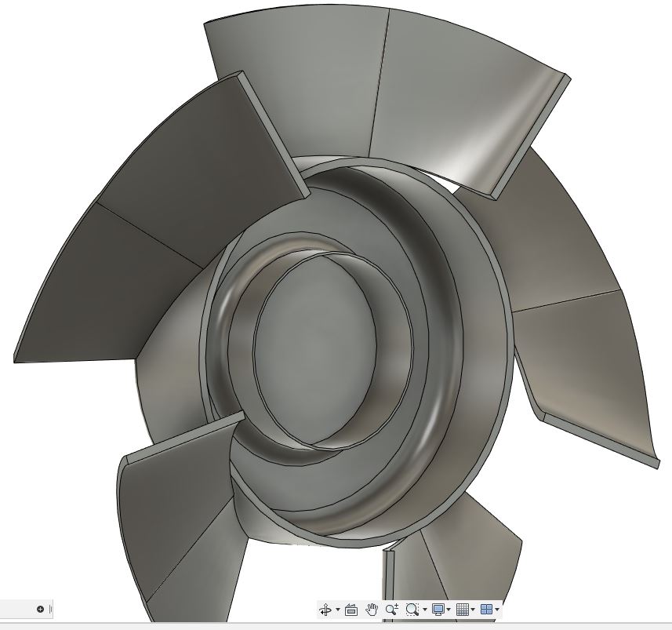672x630 pixels.
Task: Expand the Display Settings dropdown arrow
Action: 449,610
